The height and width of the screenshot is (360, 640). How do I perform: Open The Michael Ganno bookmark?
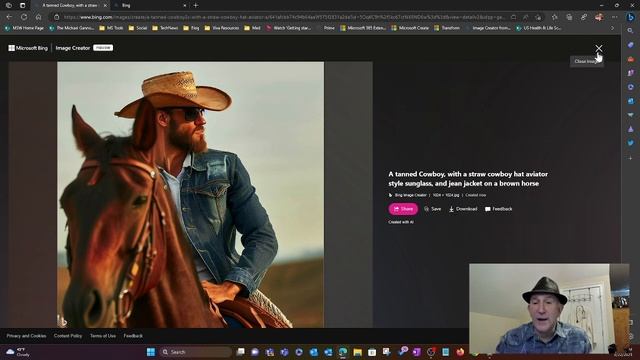point(71,28)
